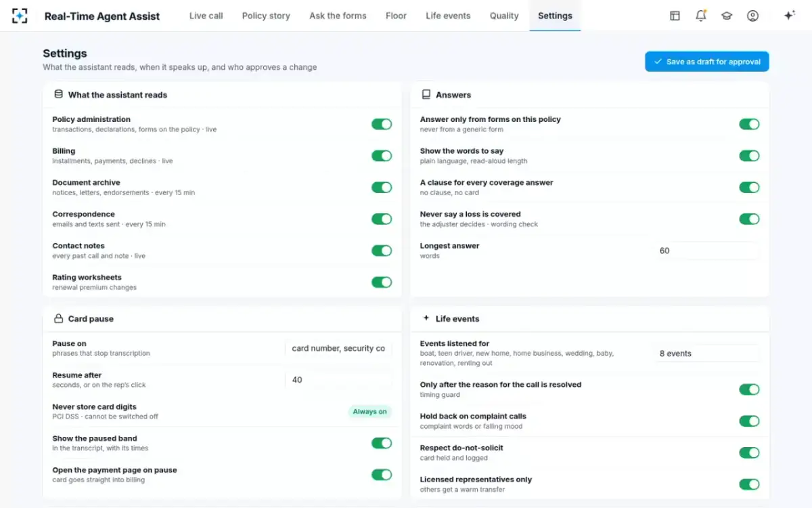Click 'every past call and note · live' text

(x=99, y=256)
